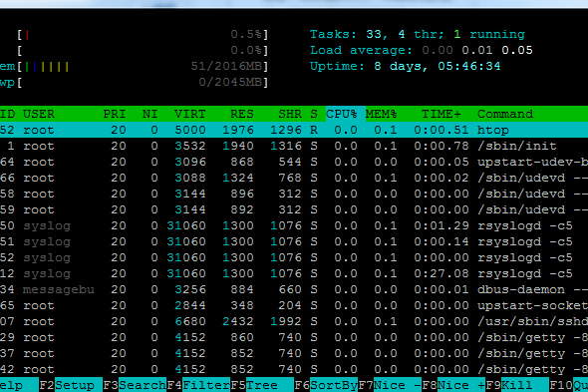Click F8 Nice + in footer
The height and width of the screenshot is (392, 588).
tap(453, 385)
